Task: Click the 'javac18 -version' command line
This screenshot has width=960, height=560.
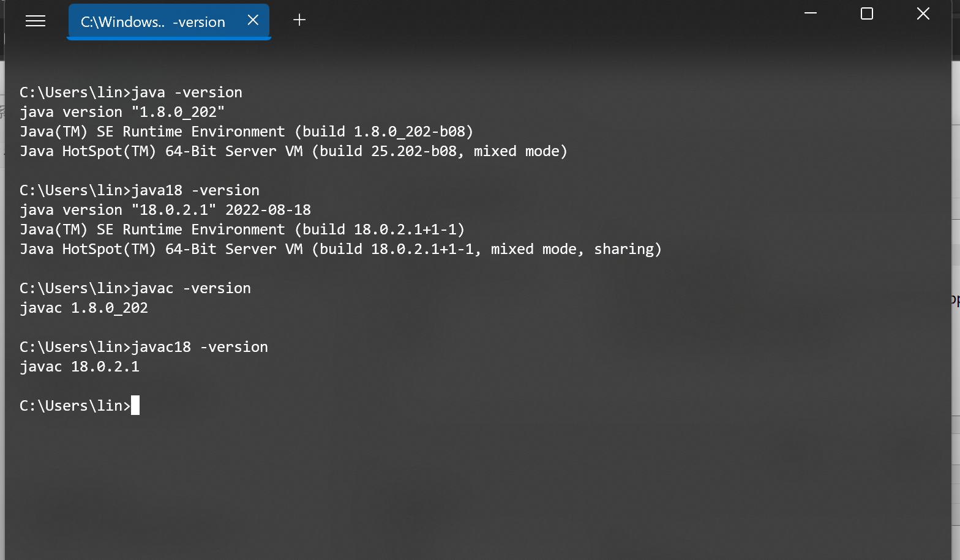Action: tap(144, 347)
